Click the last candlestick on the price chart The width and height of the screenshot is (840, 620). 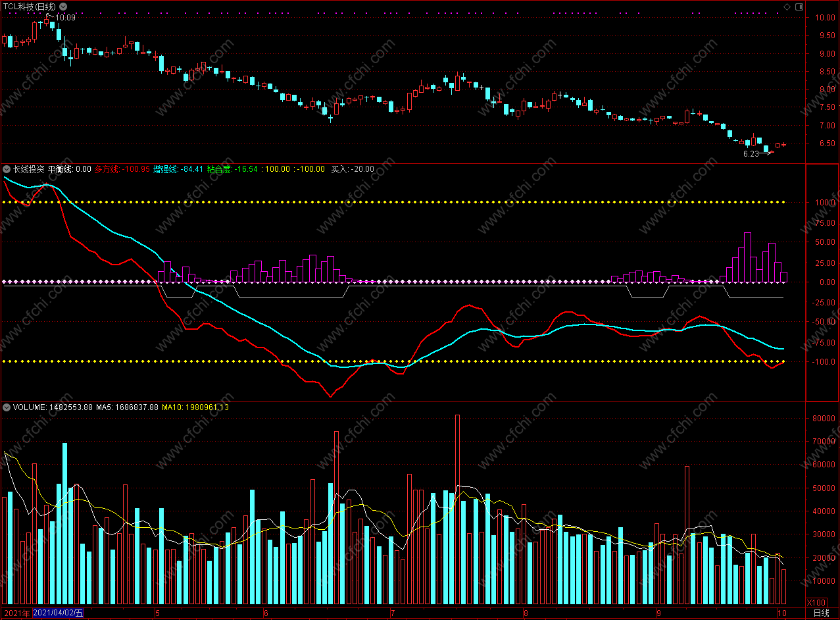tap(783, 144)
